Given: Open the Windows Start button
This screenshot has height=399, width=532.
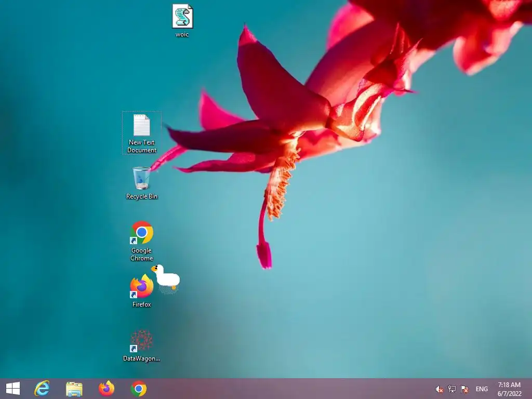Looking at the screenshot, I should (13, 389).
